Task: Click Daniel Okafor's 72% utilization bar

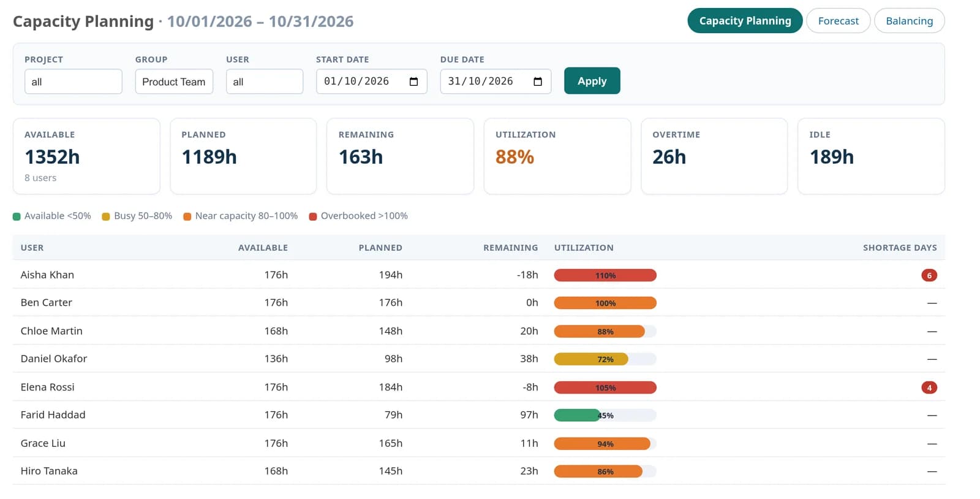Action: click(x=605, y=359)
